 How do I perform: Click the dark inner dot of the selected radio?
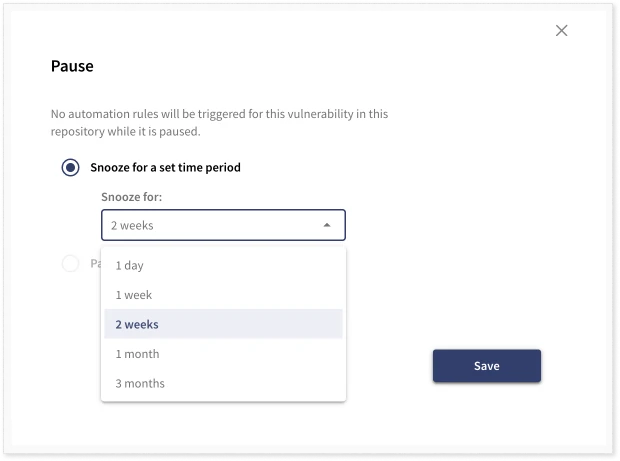70,167
